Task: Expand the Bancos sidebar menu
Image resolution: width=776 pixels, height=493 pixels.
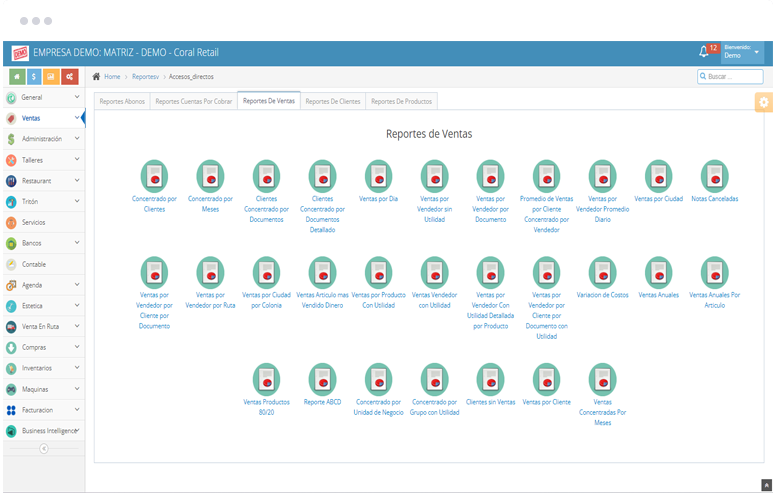Action: (x=44, y=243)
